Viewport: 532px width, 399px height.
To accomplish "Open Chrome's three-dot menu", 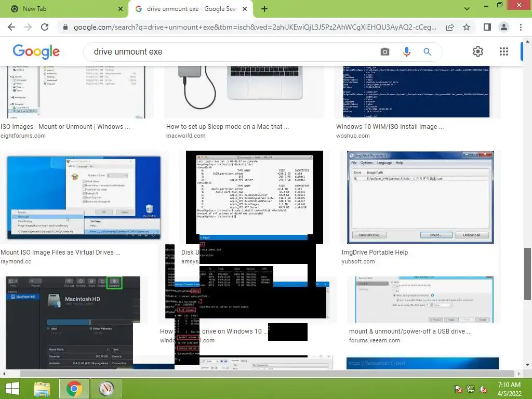I will [521, 27].
